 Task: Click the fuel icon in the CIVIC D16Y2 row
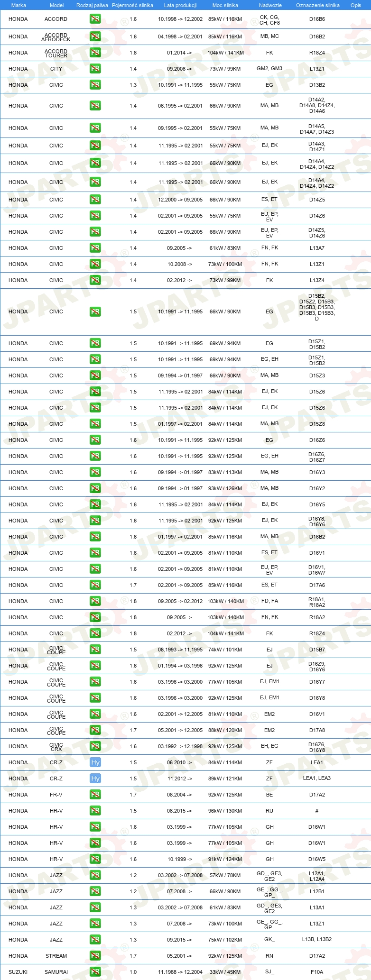[x=95, y=488]
